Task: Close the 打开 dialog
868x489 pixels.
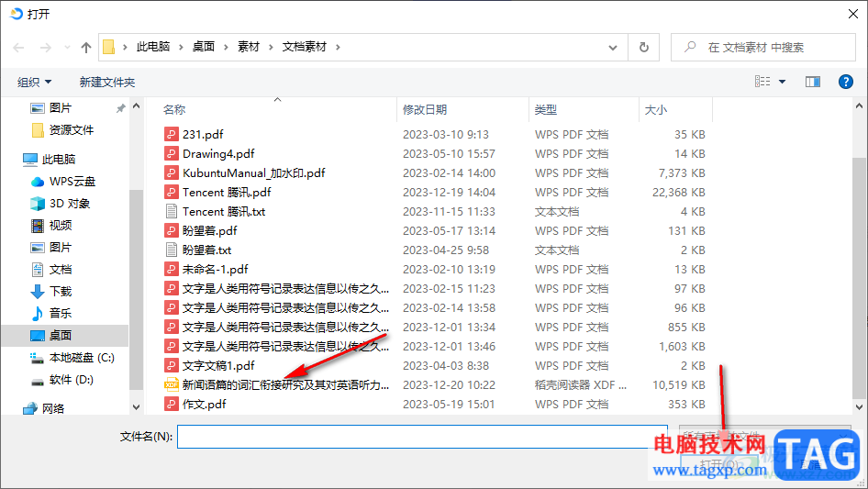Action: click(853, 13)
